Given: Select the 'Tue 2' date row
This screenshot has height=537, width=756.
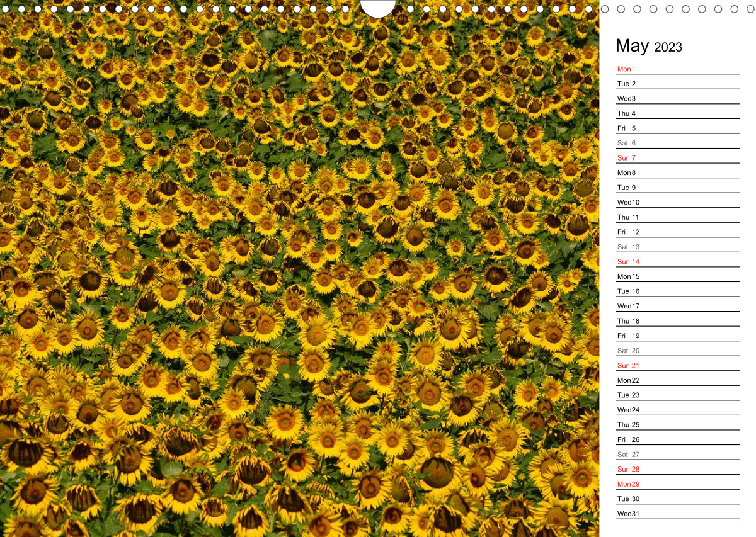Looking at the screenshot, I should tap(677, 82).
